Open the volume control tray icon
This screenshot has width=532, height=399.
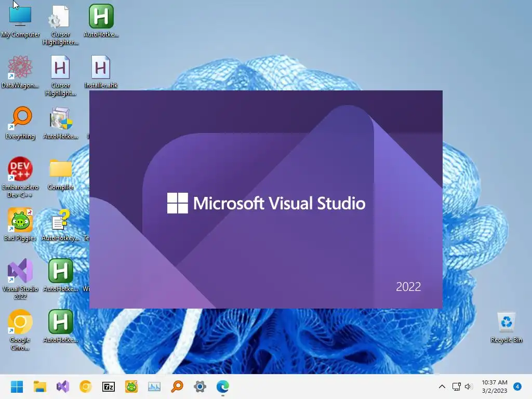pos(468,387)
